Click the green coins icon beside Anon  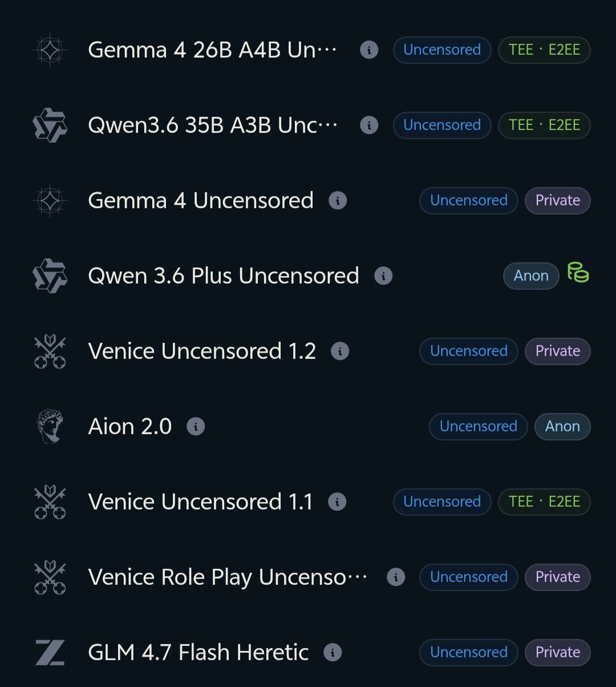tap(578, 272)
